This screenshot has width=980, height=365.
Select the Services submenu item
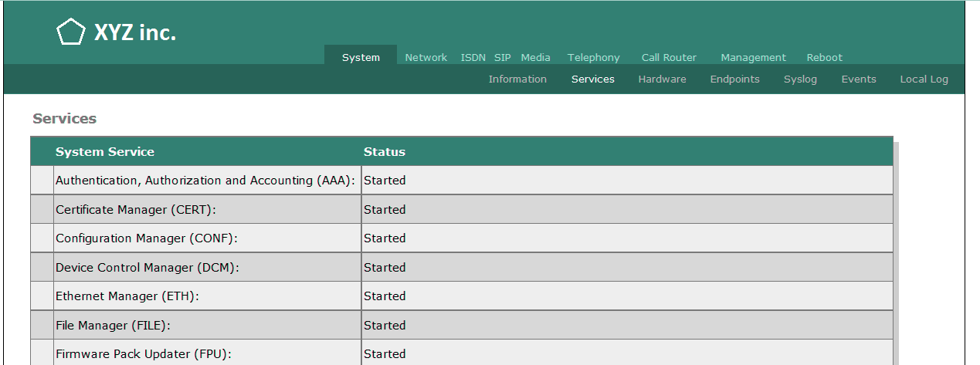click(x=592, y=79)
